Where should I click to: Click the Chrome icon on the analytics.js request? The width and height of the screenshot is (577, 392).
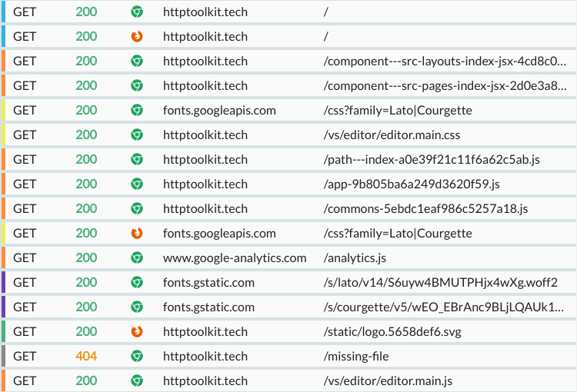point(137,258)
